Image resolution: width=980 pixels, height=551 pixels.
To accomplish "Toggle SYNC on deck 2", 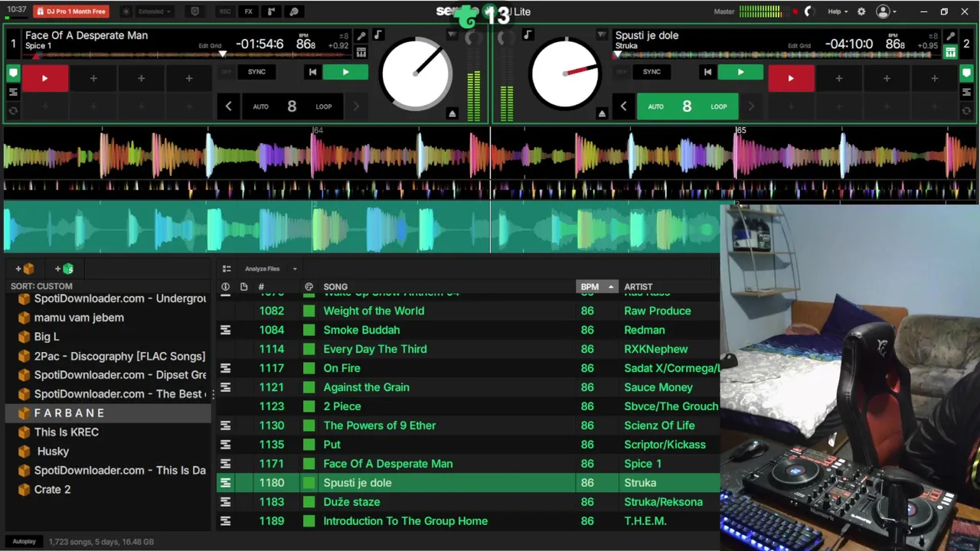I will (x=652, y=72).
